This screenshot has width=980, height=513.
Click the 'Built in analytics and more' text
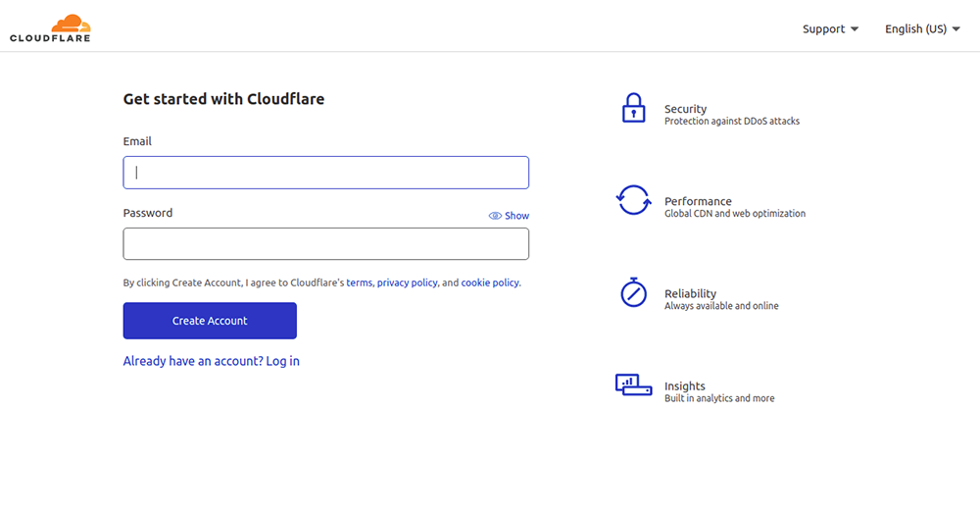(718, 398)
